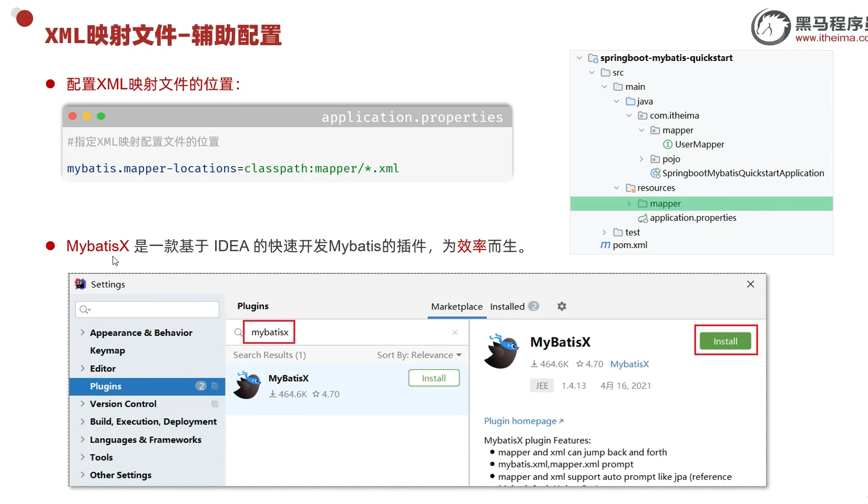Click the java source folder icon
The image size is (868, 504).
(x=630, y=101)
